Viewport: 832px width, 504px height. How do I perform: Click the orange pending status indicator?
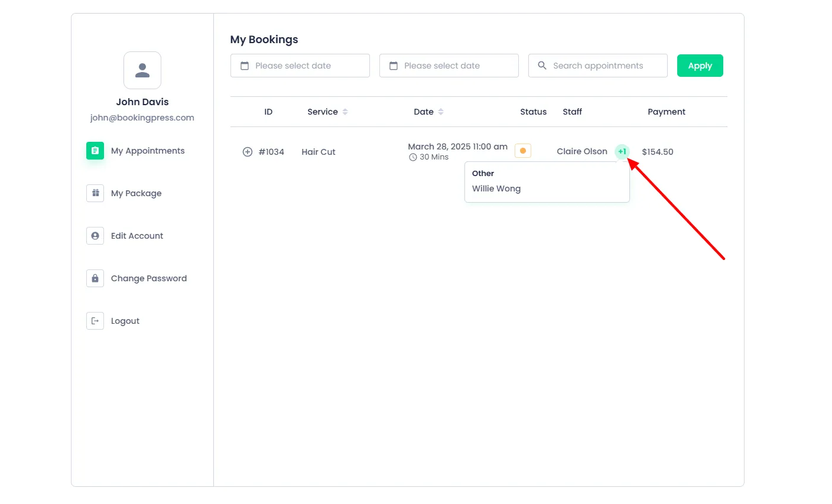[523, 151]
